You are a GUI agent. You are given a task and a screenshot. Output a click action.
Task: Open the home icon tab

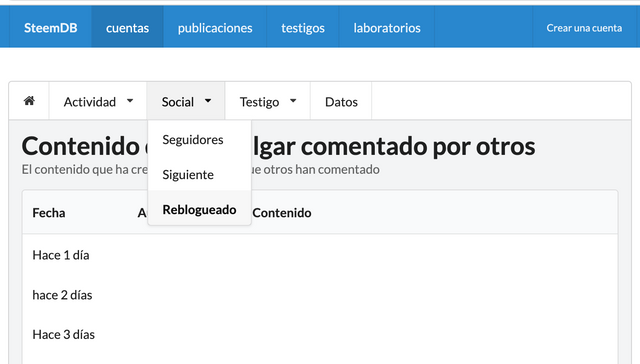tap(29, 101)
